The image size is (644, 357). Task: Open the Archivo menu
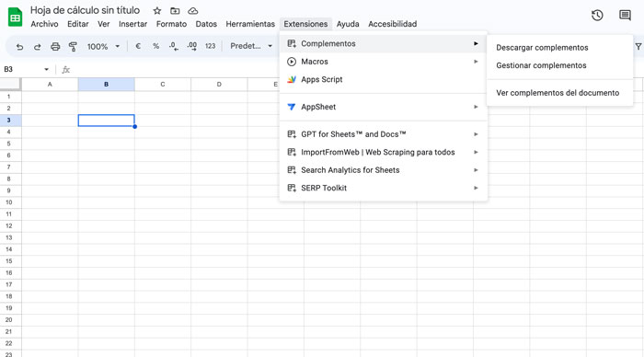[x=44, y=24]
